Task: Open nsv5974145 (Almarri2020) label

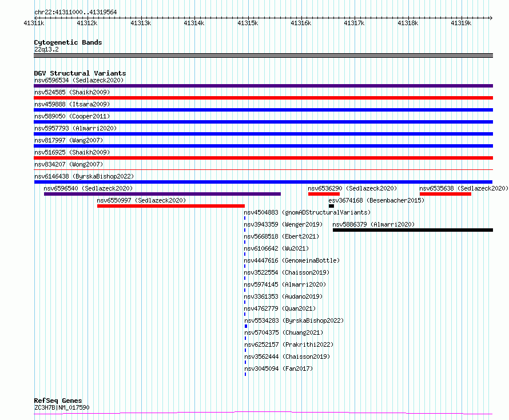Action: (285, 284)
